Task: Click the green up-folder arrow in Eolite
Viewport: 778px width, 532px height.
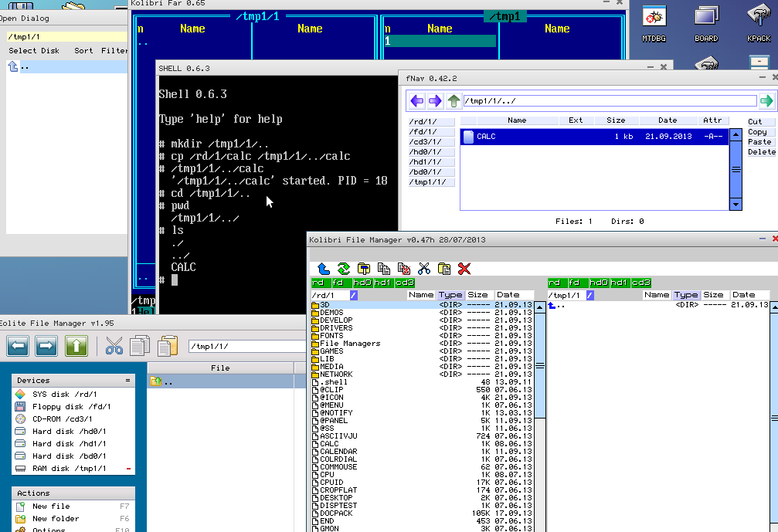Action: click(76, 345)
